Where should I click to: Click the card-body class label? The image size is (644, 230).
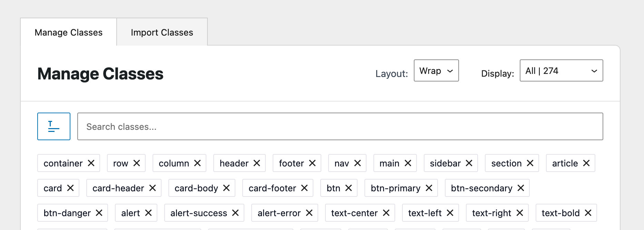click(196, 188)
